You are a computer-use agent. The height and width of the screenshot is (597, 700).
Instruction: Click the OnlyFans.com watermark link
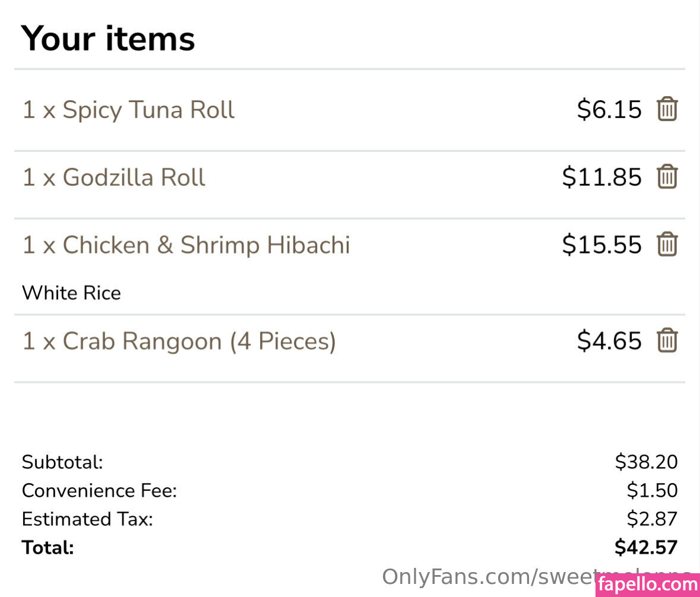tap(487, 577)
